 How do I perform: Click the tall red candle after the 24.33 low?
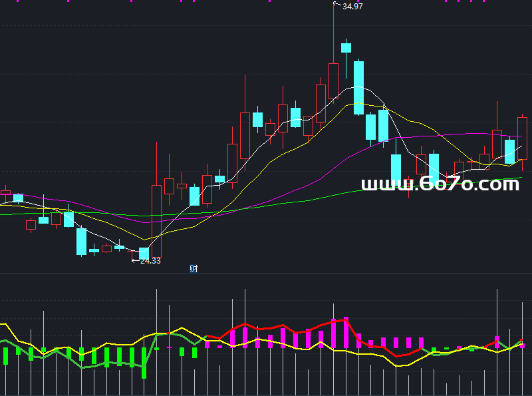pos(156,213)
